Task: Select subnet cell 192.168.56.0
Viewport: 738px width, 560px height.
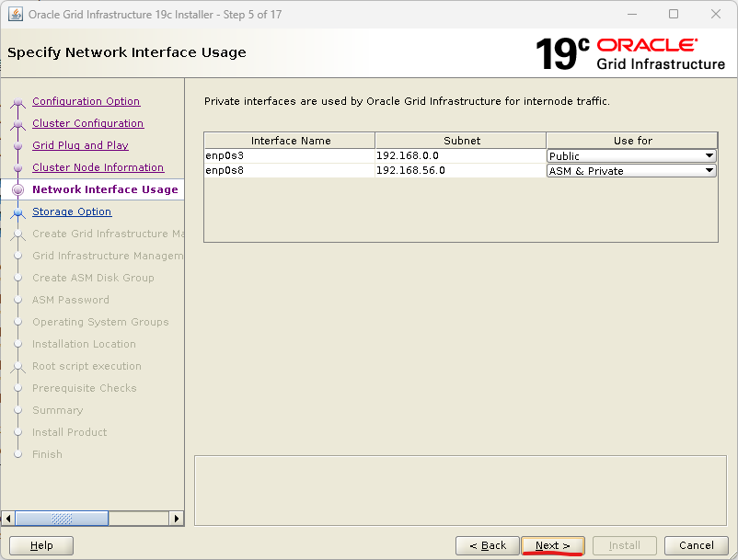Action: pyautogui.click(x=461, y=170)
